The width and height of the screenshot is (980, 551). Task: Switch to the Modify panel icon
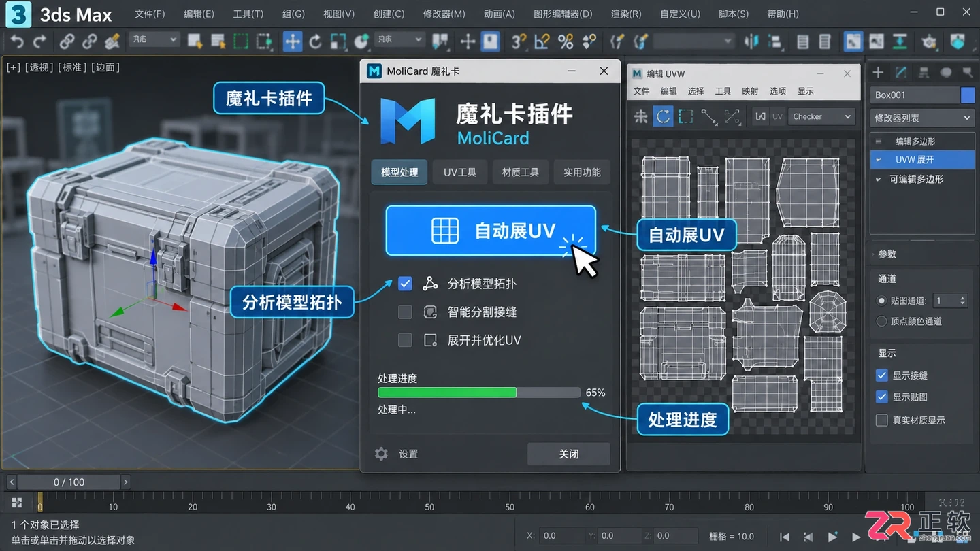pos(901,72)
